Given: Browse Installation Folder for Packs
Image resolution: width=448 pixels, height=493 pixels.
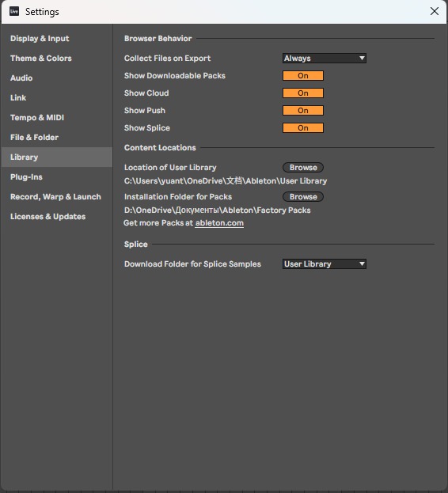Looking at the screenshot, I should point(303,197).
